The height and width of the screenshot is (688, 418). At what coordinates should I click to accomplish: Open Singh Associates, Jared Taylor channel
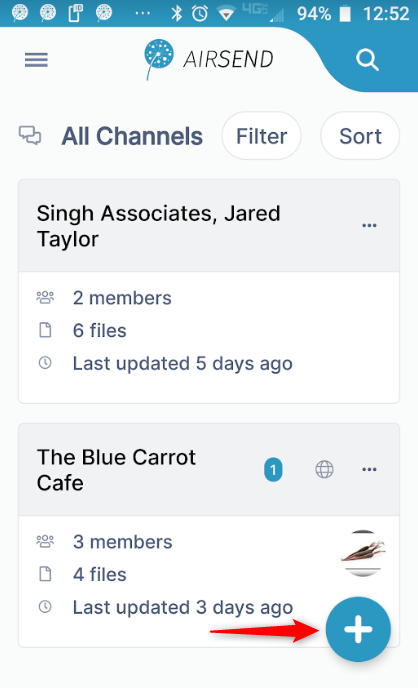158,226
